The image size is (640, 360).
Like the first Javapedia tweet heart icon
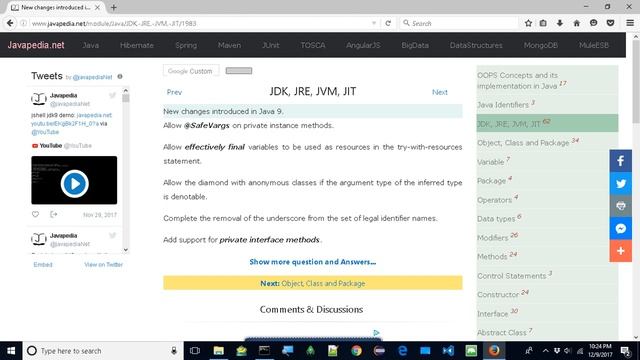36,214
